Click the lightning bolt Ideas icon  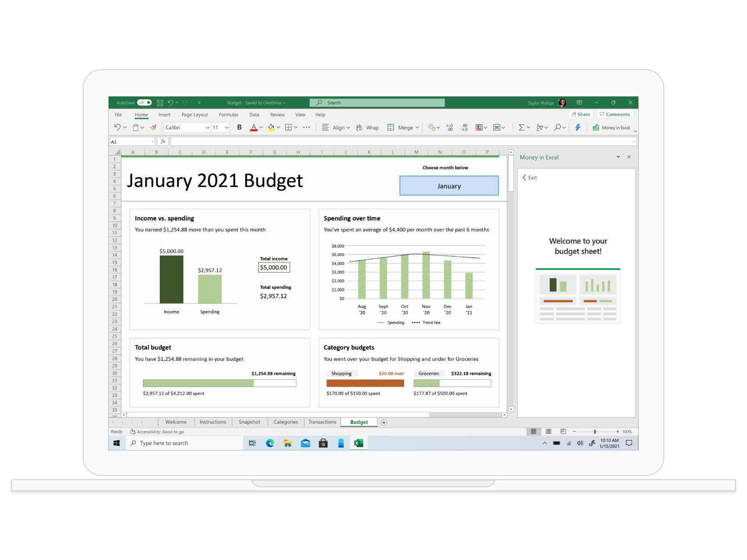coord(577,127)
